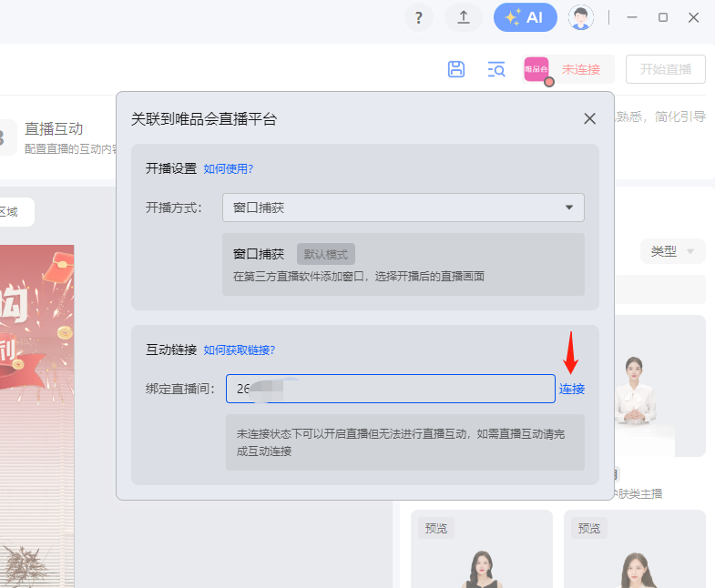Close the 关联到唯品会直播平台 dialog
Image resolution: width=715 pixels, height=588 pixels.
[589, 118]
